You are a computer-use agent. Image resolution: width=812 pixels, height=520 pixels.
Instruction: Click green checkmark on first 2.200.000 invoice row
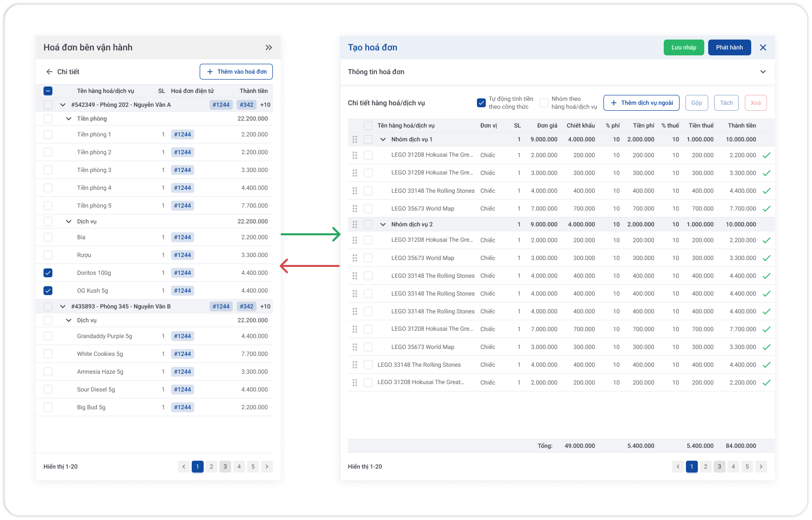click(x=767, y=155)
